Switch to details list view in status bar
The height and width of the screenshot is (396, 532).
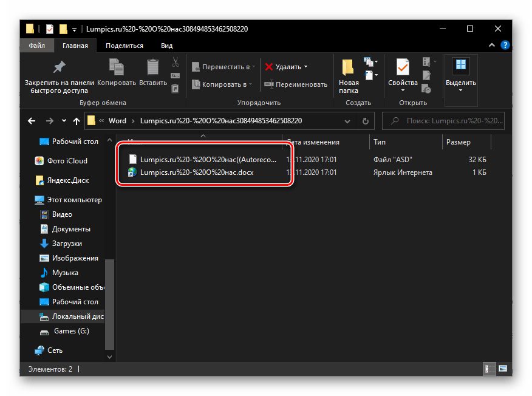(488, 369)
